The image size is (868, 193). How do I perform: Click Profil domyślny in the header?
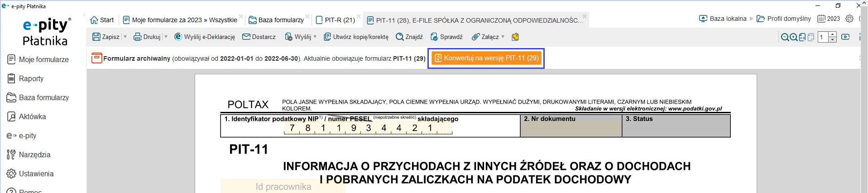[x=784, y=19]
